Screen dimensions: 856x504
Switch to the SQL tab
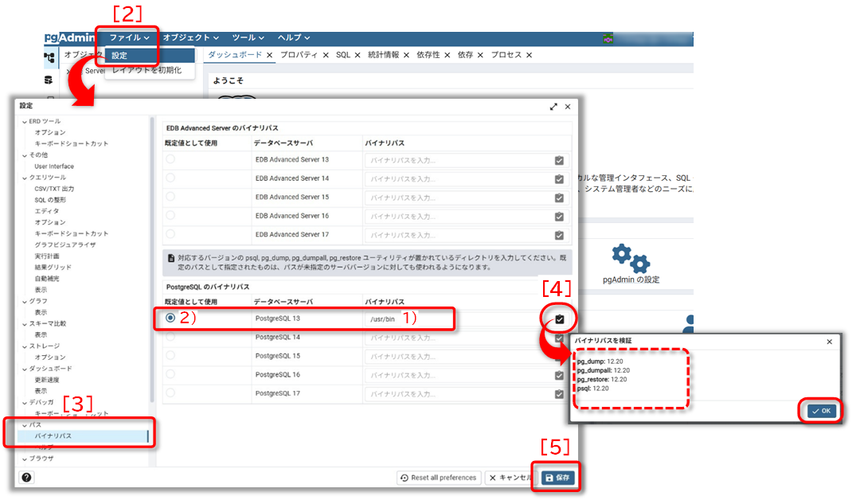click(x=342, y=55)
